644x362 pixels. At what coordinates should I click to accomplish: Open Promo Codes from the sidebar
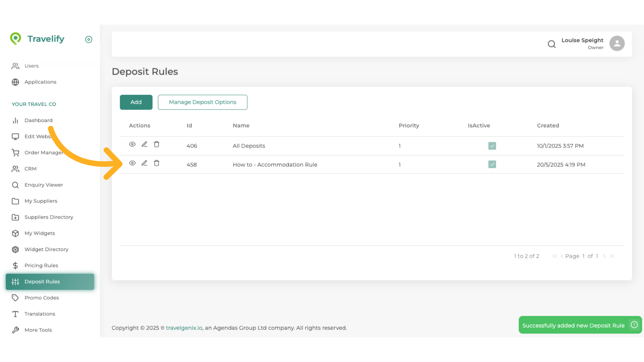(x=42, y=298)
